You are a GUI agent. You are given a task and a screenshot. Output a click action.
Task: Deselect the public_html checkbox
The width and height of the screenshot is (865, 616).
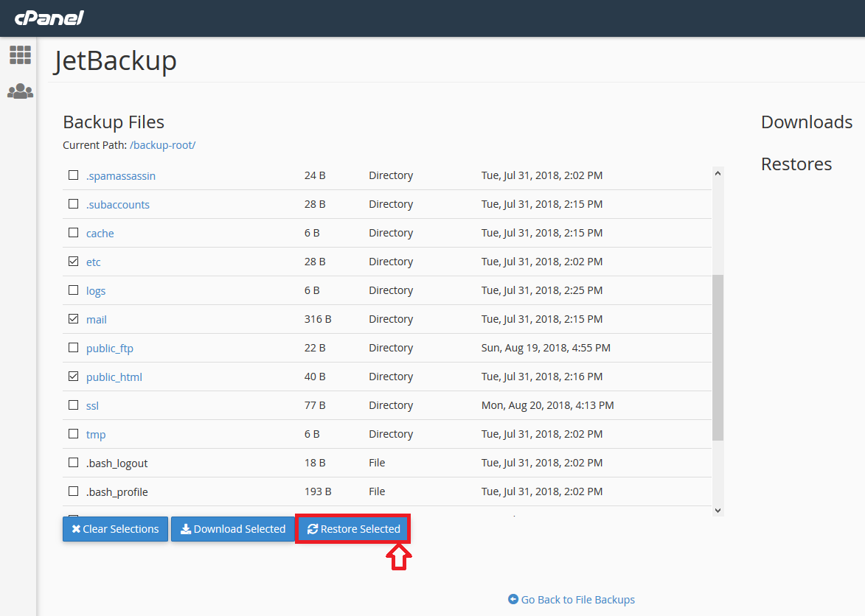73,377
